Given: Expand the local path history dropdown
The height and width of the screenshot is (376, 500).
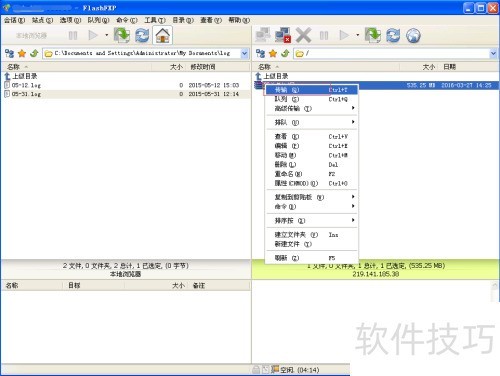Looking at the screenshot, I should point(244,53).
